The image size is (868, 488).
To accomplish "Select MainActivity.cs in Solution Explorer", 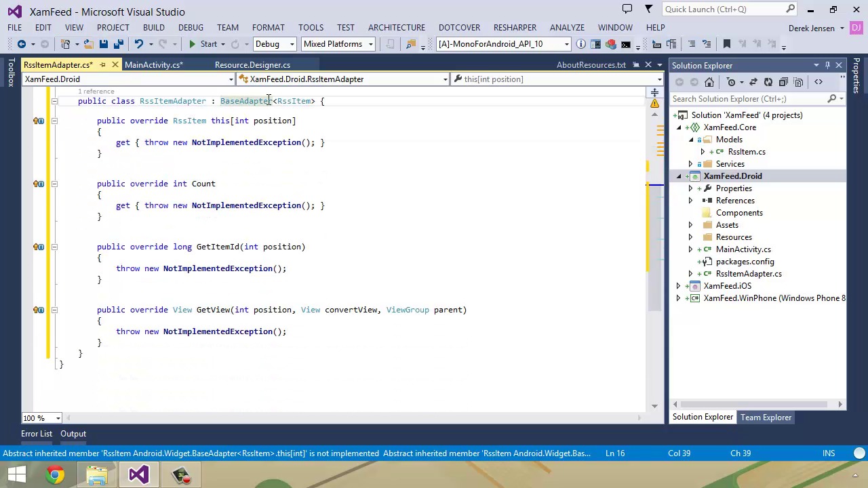I will click(743, 249).
